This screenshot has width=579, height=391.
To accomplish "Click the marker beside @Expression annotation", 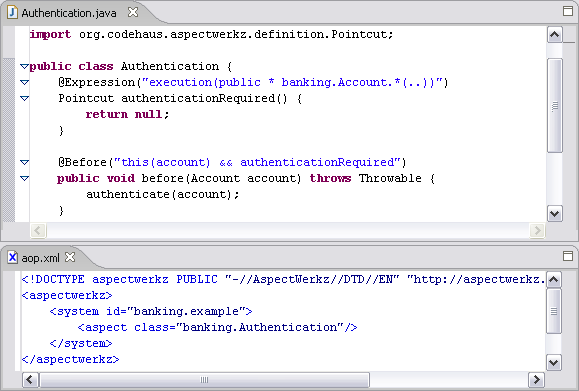I will pos(24,82).
